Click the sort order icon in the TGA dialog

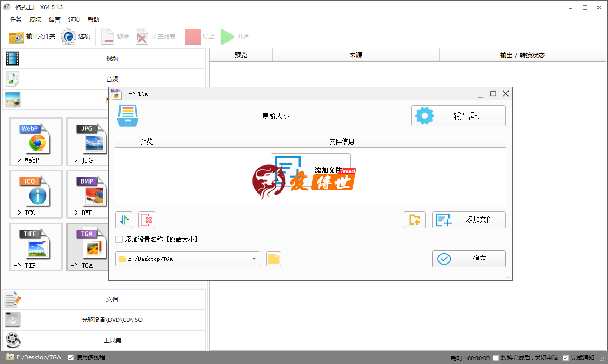(124, 220)
